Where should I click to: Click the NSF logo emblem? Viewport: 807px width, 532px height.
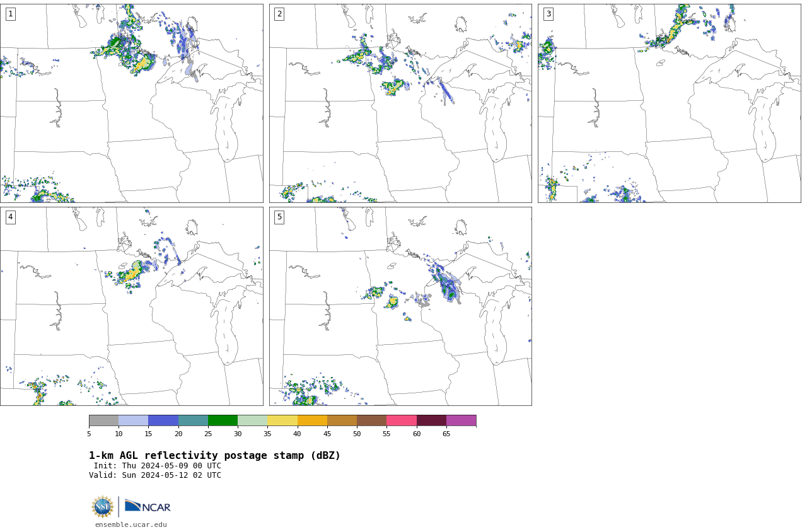pos(103,507)
